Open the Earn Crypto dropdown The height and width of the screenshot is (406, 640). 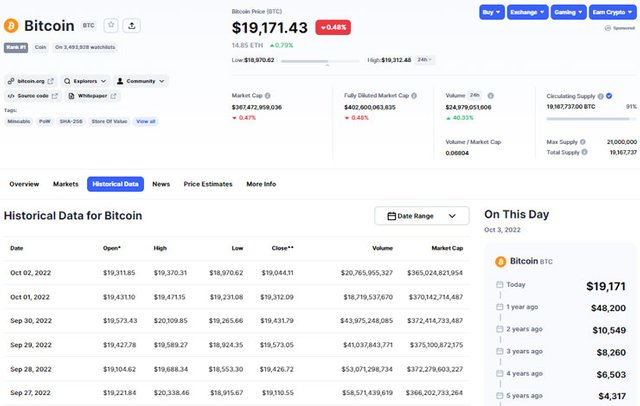point(612,12)
